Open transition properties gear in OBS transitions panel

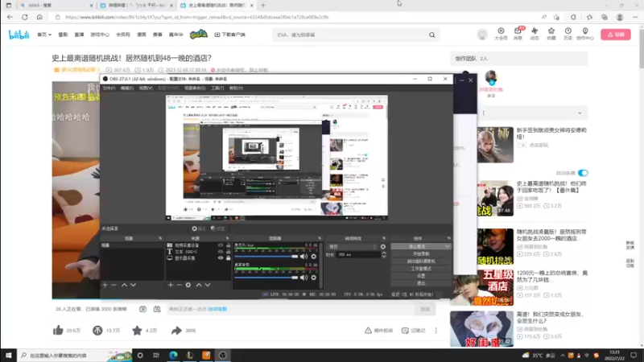tap(383, 247)
